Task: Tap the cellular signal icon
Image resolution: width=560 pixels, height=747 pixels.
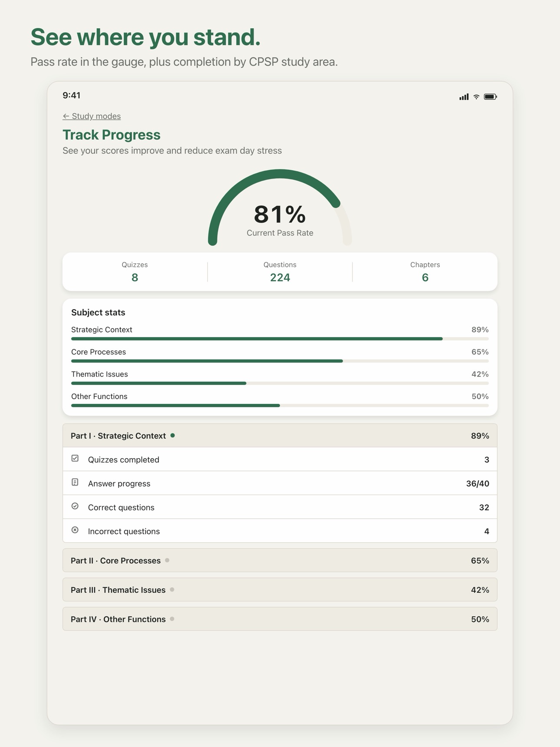Action: [x=464, y=96]
